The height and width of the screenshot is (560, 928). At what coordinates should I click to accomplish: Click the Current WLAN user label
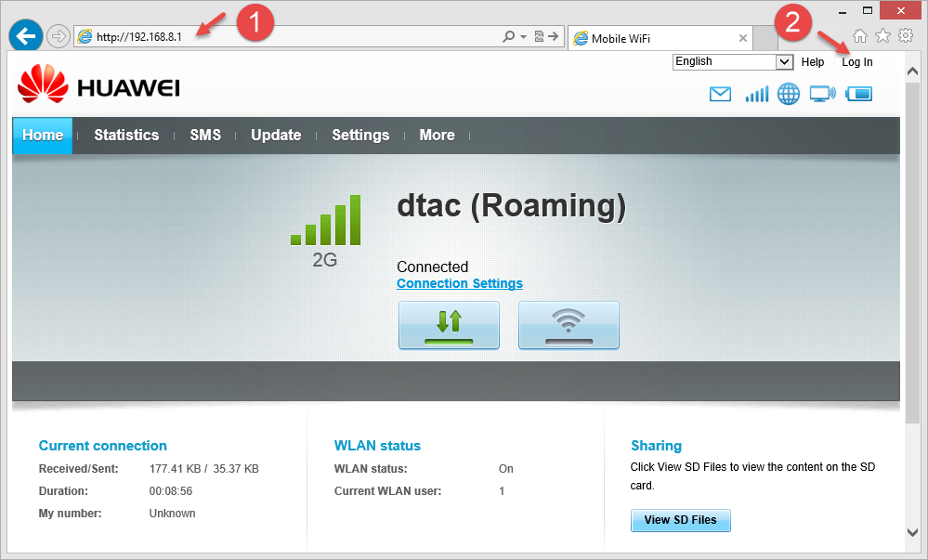pos(387,491)
